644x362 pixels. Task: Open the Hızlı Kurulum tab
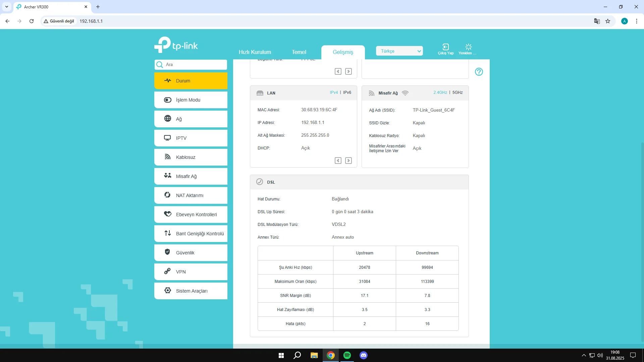pyautogui.click(x=255, y=52)
